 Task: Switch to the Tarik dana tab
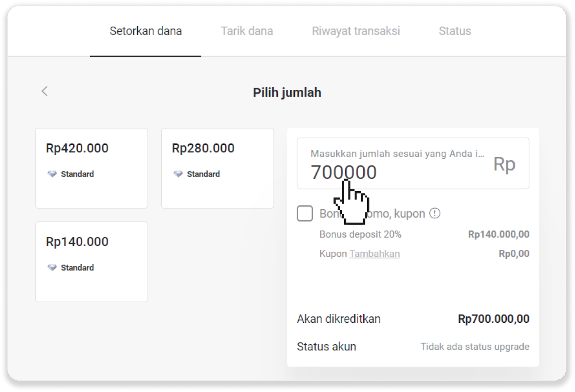247,31
